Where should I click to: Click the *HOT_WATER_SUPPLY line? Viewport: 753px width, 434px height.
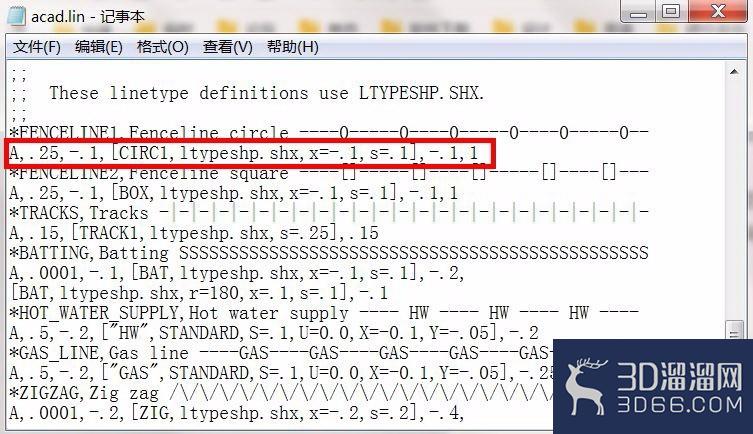pos(324,313)
